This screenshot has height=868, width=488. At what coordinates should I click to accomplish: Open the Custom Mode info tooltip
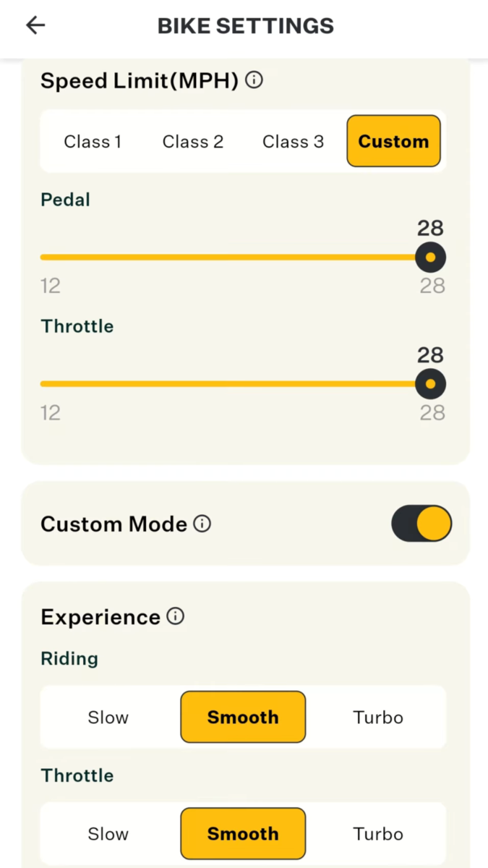click(202, 524)
